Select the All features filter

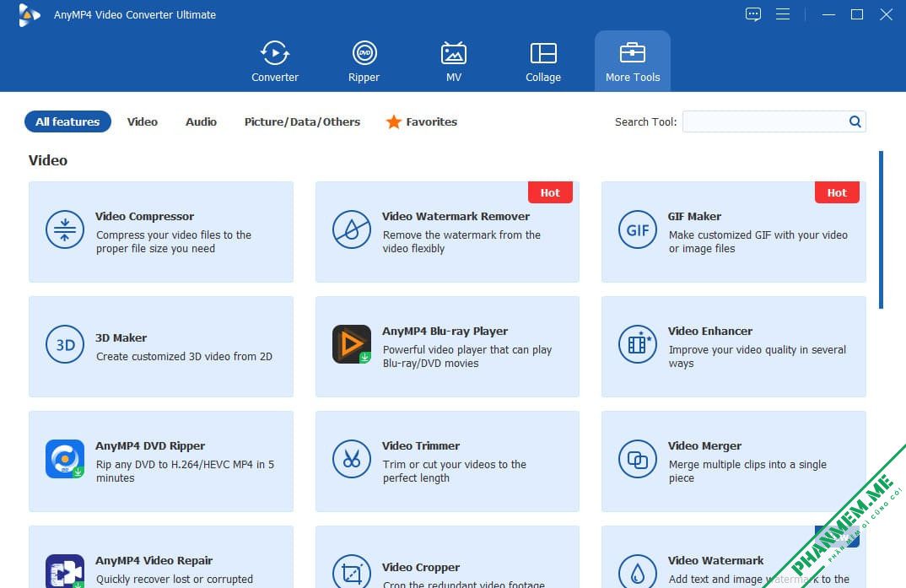[67, 121]
